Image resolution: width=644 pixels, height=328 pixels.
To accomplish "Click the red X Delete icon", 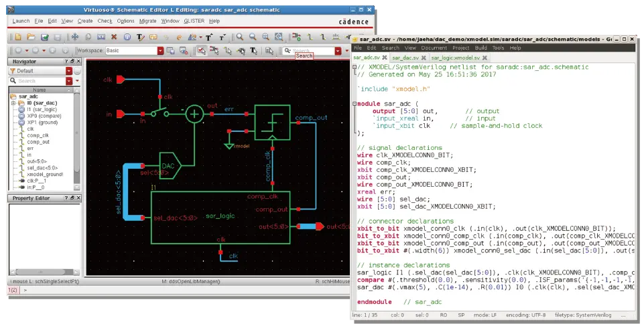I will [114, 37].
